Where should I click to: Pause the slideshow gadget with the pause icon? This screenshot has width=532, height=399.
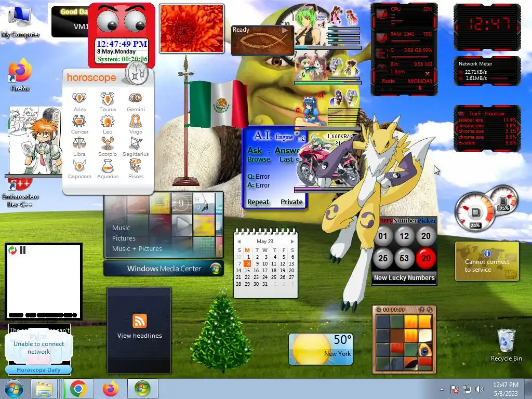point(23,250)
